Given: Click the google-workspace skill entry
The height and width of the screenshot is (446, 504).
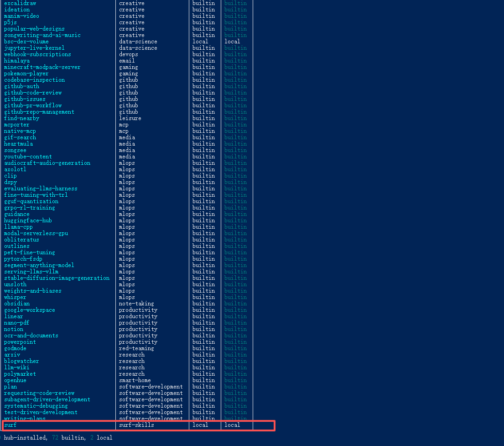Looking at the screenshot, I should coord(30,310).
